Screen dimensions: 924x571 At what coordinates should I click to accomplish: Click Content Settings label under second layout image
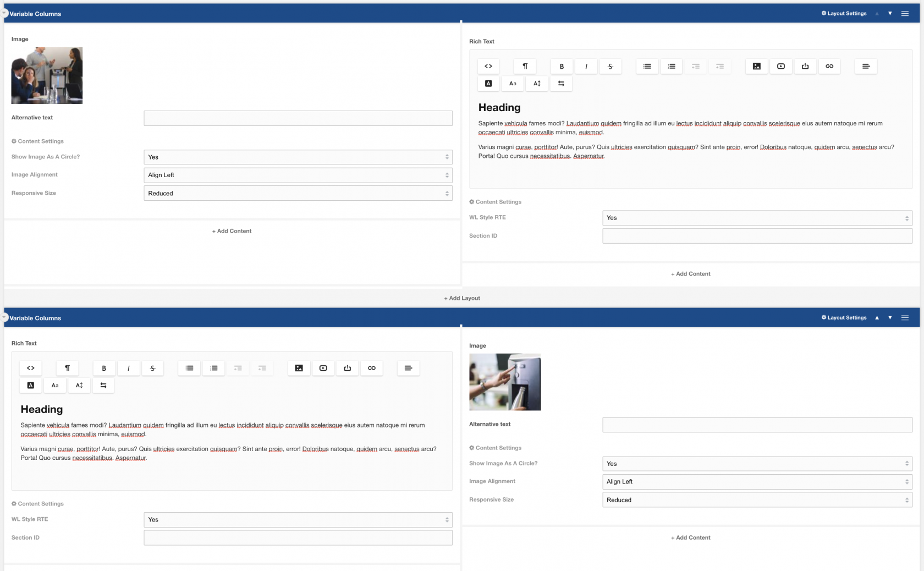click(495, 448)
